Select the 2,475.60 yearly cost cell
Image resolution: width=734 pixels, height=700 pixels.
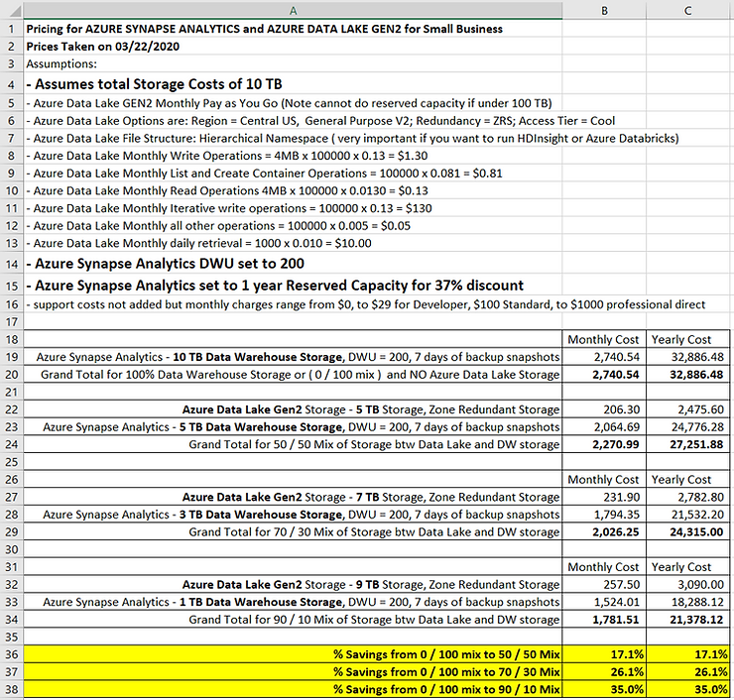point(687,409)
